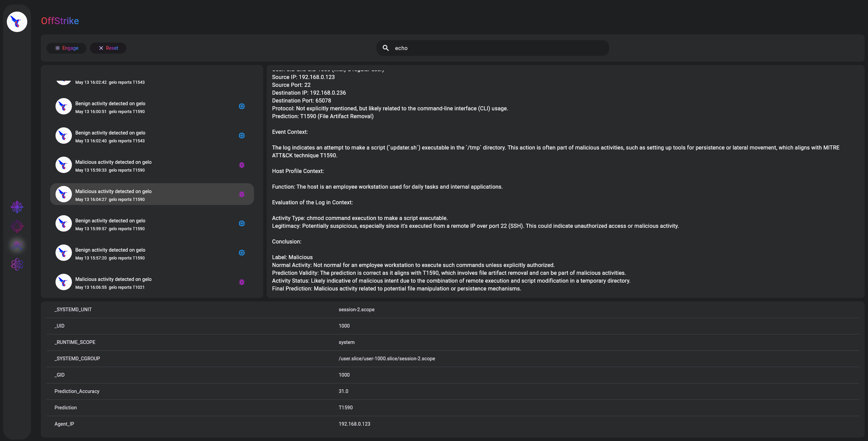
Task: Click the benign chip icon for 16:02:40 alert
Action: (x=242, y=136)
